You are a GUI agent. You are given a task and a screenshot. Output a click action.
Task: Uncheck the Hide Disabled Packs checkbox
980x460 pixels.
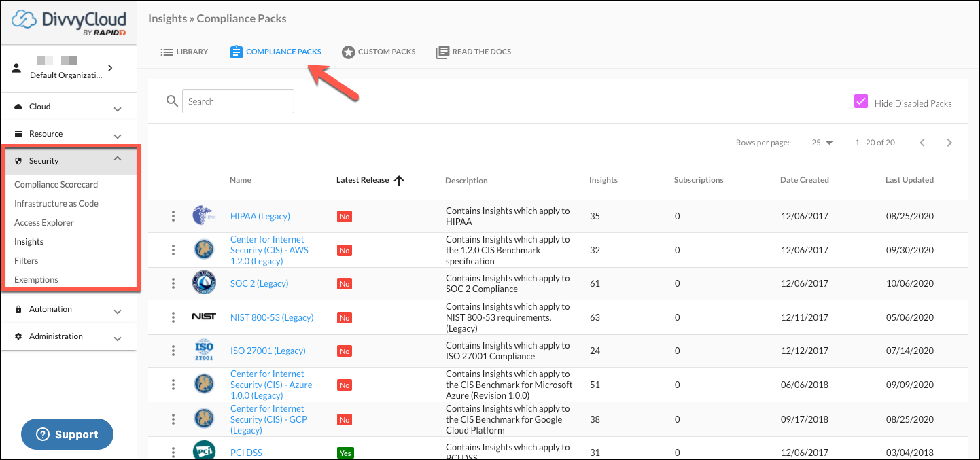pos(861,102)
